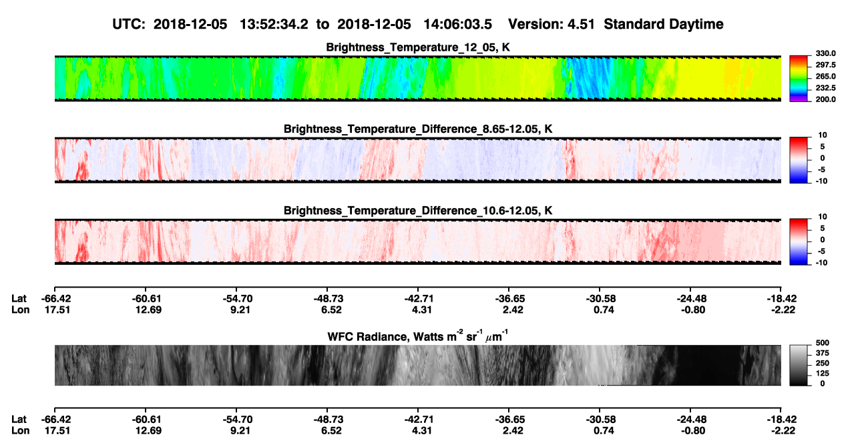Click the 297.5 colorbar tick label

click(826, 65)
